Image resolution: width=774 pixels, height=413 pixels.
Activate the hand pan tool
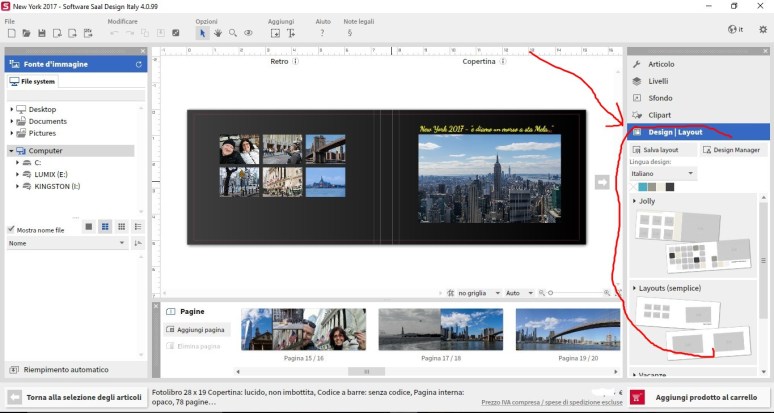[x=217, y=33]
